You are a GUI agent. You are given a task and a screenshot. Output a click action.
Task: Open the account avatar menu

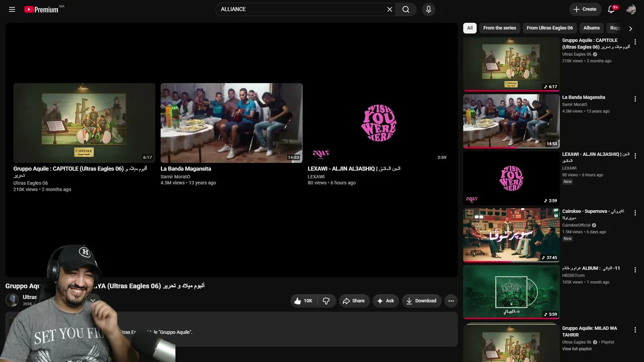point(631,9)
